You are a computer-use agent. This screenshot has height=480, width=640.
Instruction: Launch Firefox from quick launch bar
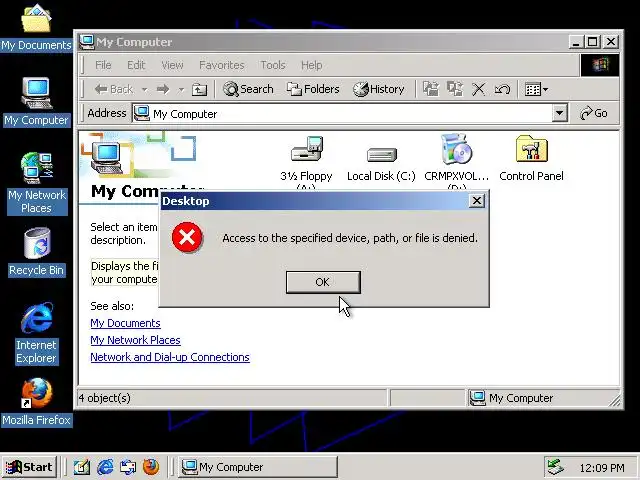pos(151,467)
